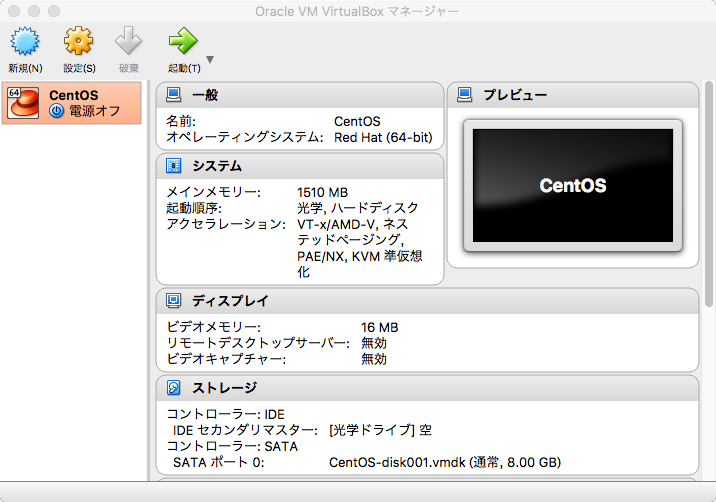
Task: Click the CentOS preview thumbnail
Action: coord(572,185)
